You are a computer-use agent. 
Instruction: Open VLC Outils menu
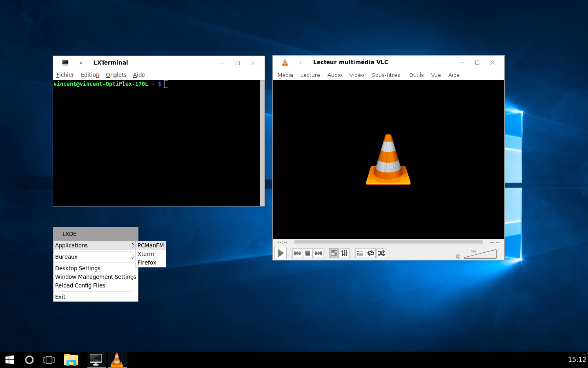tap(416, 75)
